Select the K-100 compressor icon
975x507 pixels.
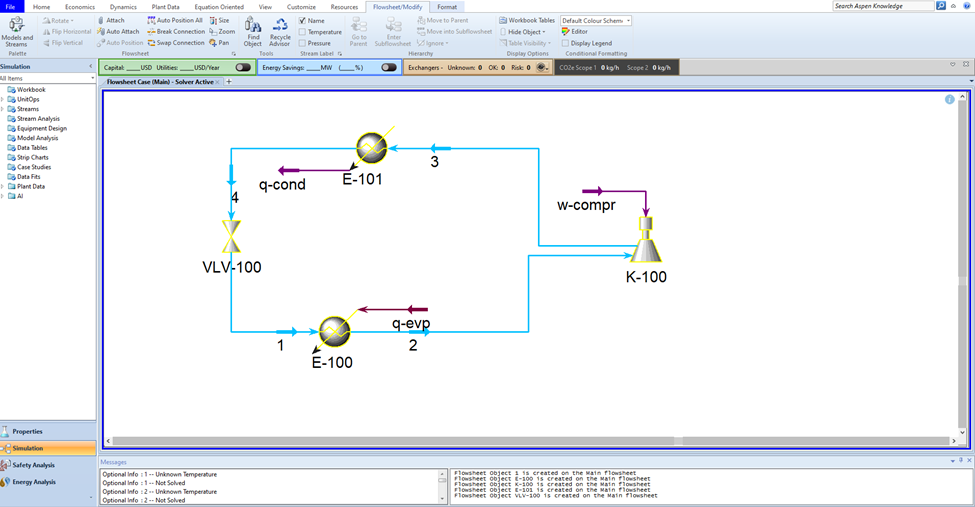tap(646, 240)
